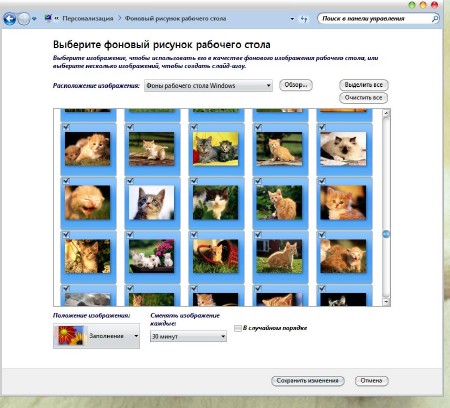This screenshot has height=408, width=450.
Task: Expand the address bar history dropdown arrow
Action: 292,19
